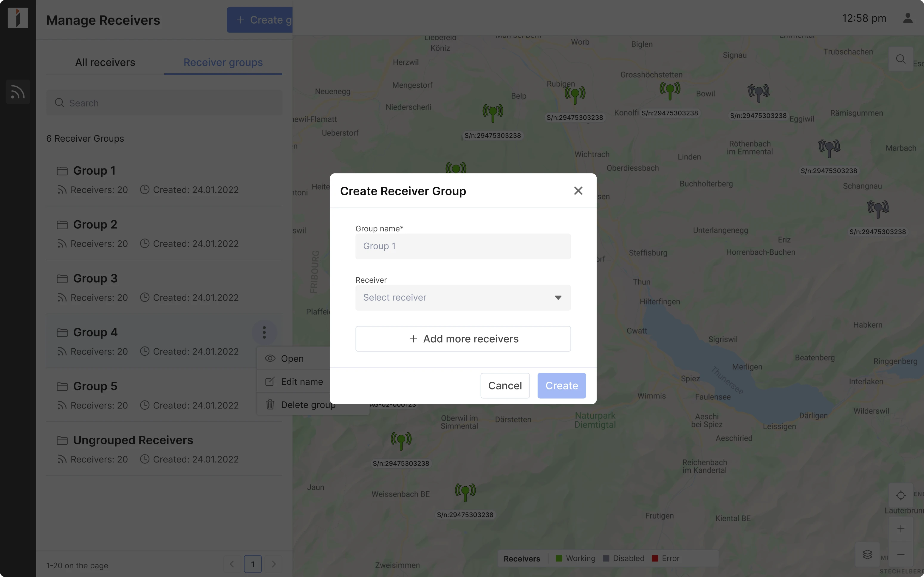
Task: Click the Error color swatch in the legend
Action: (x=655, y=558)
